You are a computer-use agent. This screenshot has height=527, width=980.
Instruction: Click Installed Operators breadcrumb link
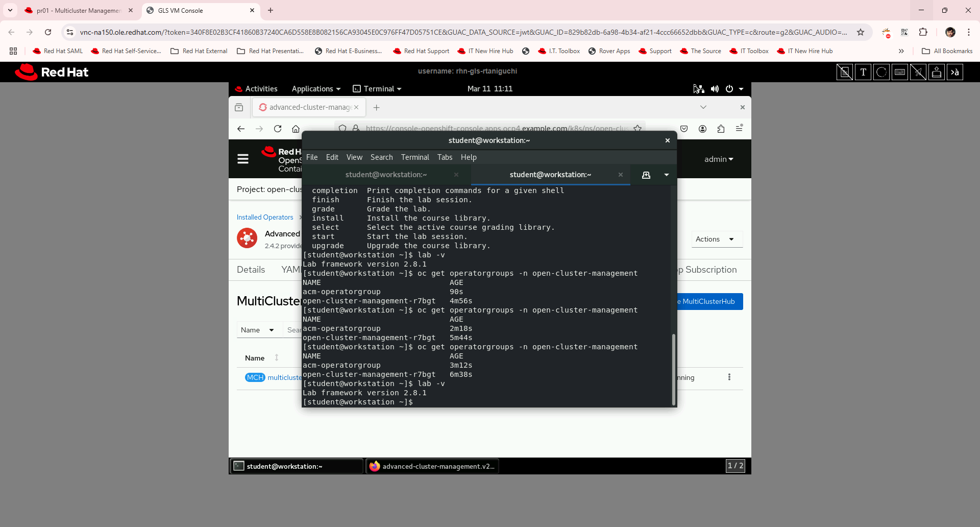pos(265,218)
